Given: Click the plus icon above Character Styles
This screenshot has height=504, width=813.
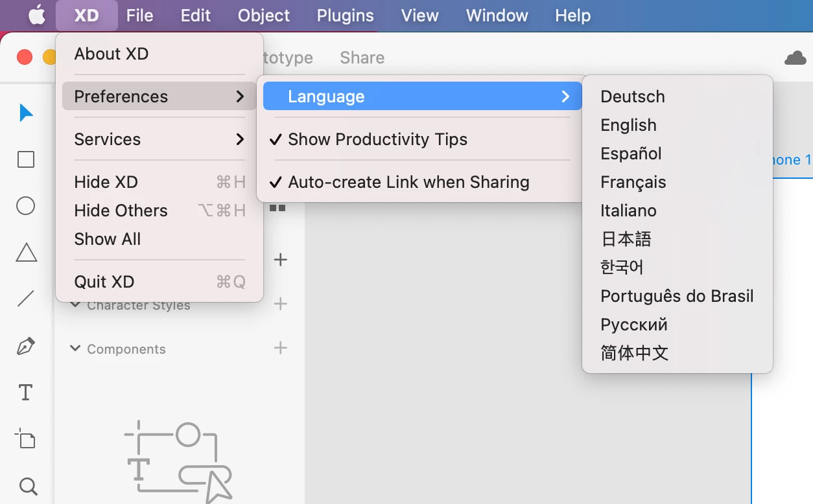Looking at the screenshot, I should 280,260.
